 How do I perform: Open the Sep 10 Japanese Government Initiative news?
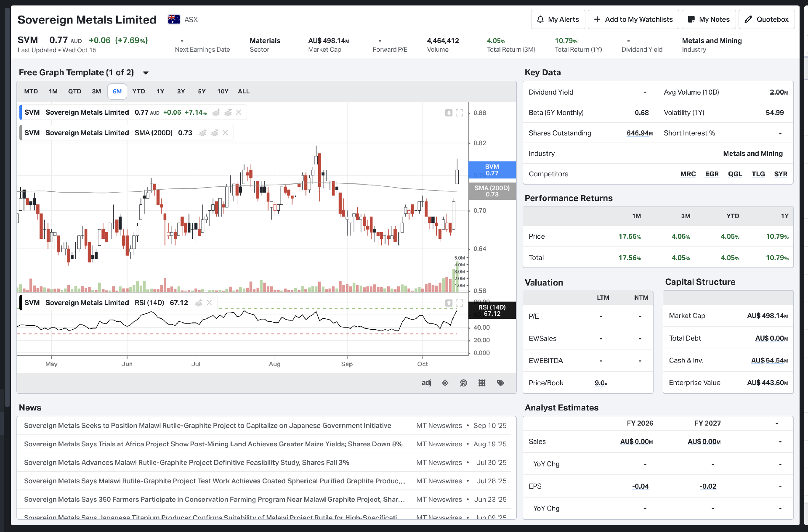coord(207,426)
